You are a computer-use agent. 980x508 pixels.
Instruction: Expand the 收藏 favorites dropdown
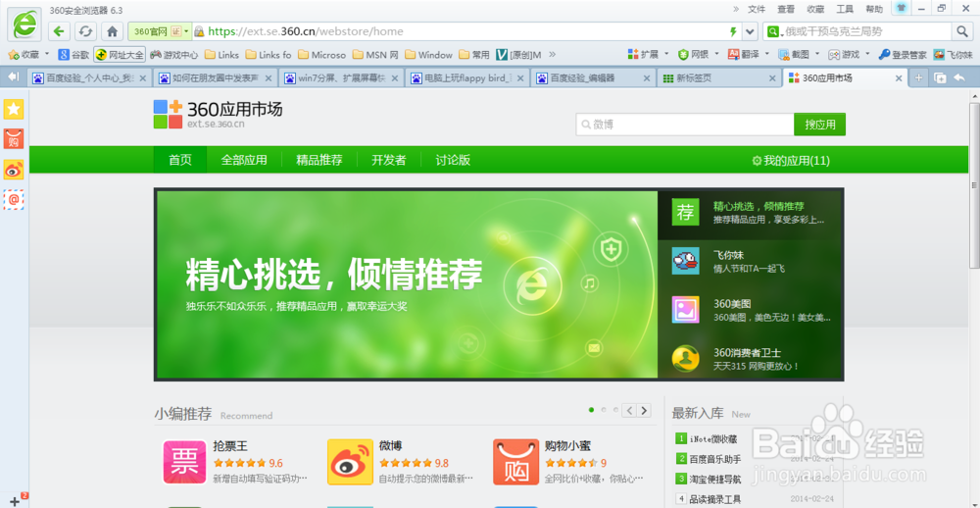click(47, 55)
